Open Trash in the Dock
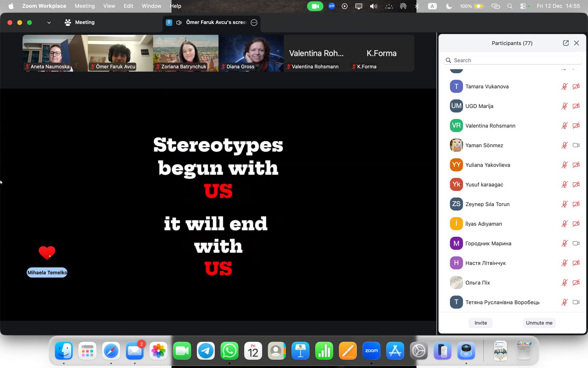Image resolution: width=588 pixels, height=368 pixels. [524, 351]
